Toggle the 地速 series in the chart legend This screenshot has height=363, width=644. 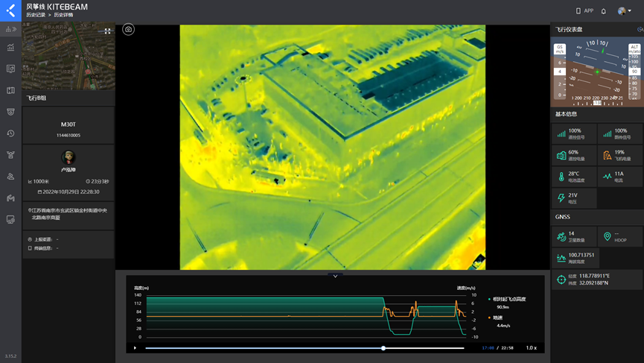pos(499,318)
